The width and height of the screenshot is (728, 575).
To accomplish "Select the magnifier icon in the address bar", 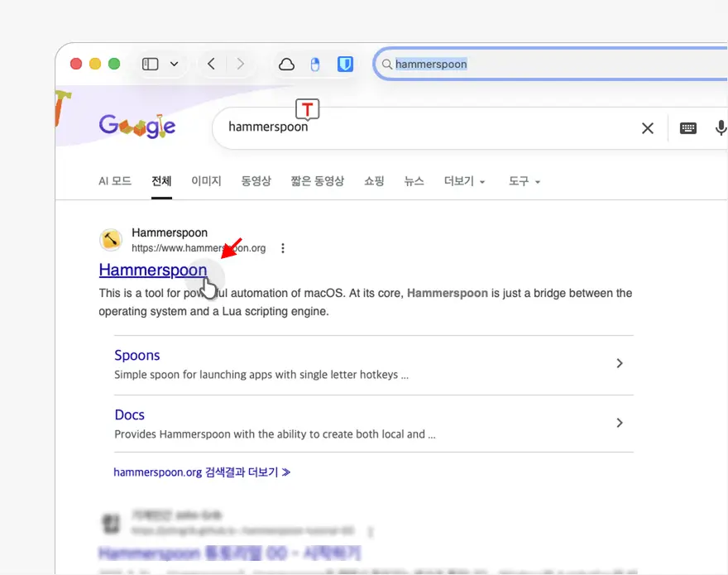I will click(387, 64).
